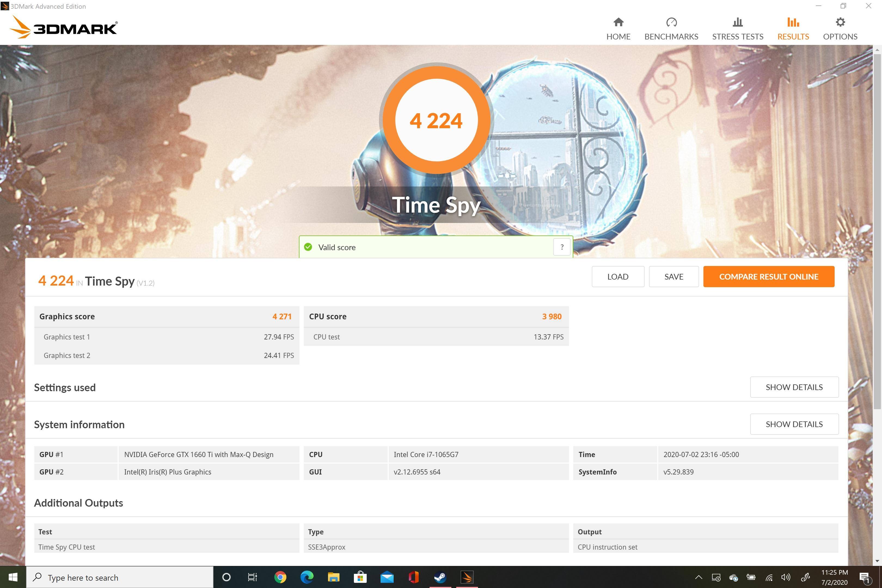Click the Valid score question mark
The width and height of the screenshot is (882, 588).
point(561,247)
